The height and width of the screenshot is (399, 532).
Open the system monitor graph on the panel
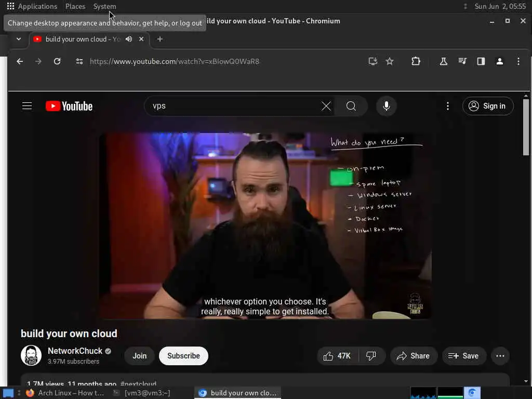coord(436,393)
